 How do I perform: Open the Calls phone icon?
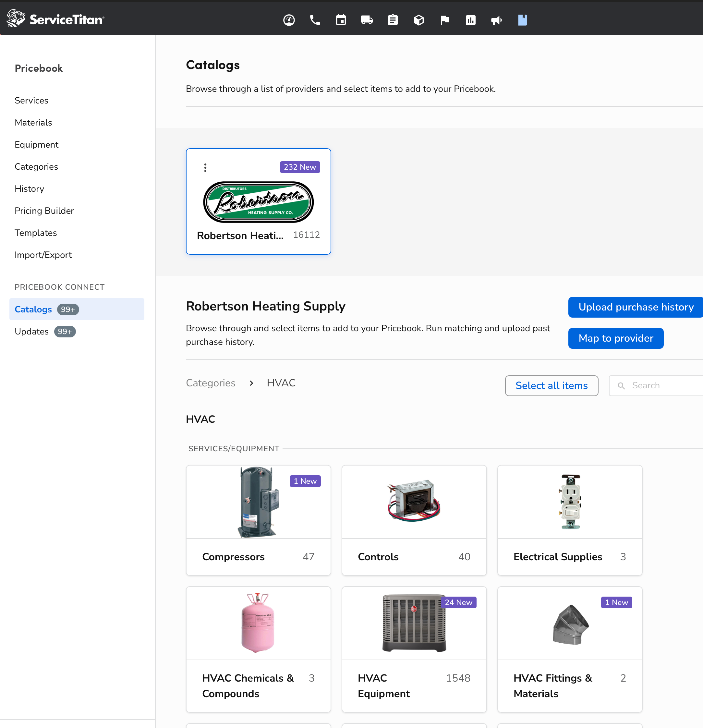(x=315, y=20)
